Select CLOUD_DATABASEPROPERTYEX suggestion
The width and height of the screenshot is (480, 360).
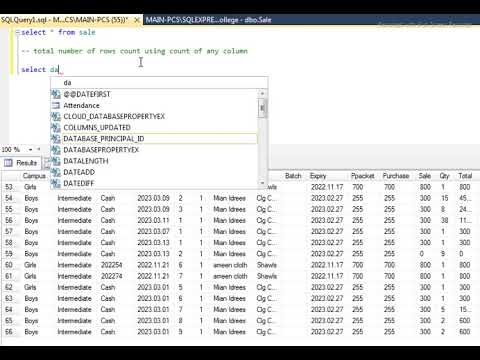154,116
